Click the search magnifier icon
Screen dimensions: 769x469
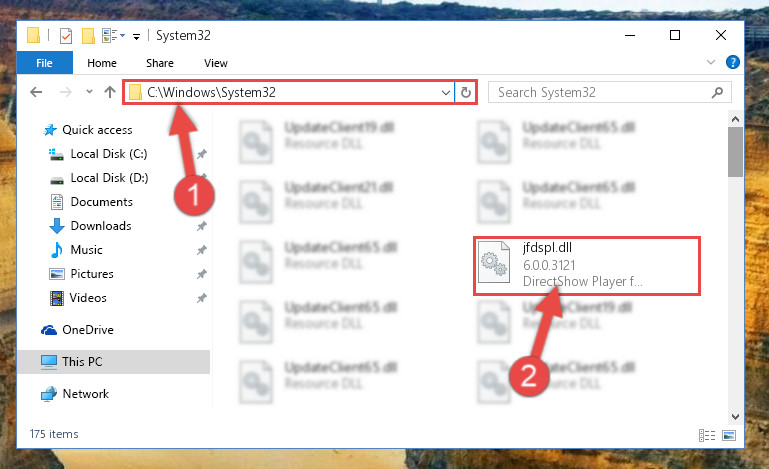717,92
